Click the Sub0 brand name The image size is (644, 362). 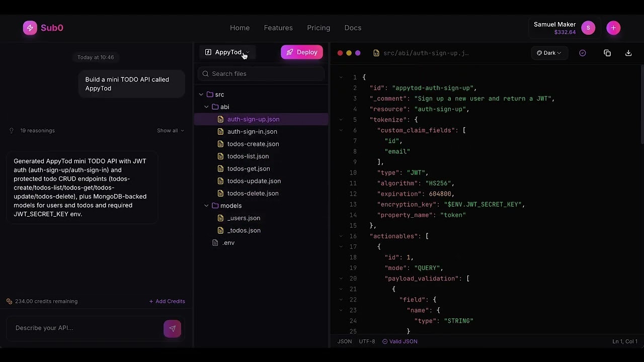[52, 28]
